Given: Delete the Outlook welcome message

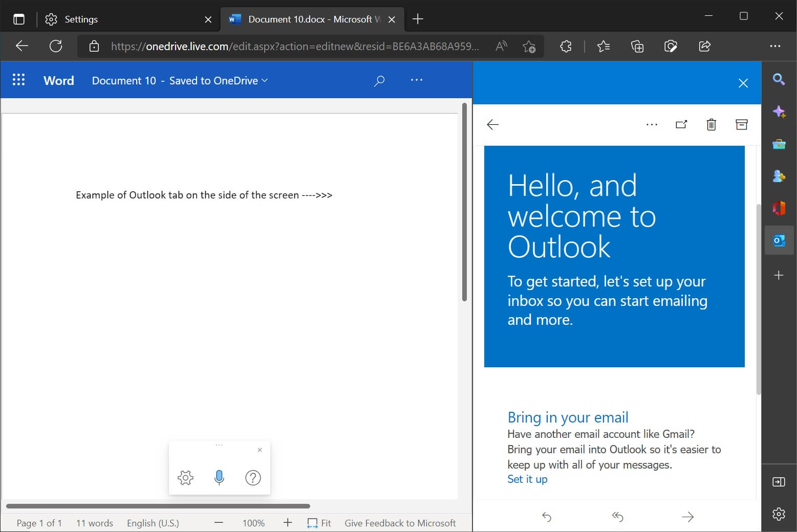Looking at the screenshot, I should (x=712, y=124).
